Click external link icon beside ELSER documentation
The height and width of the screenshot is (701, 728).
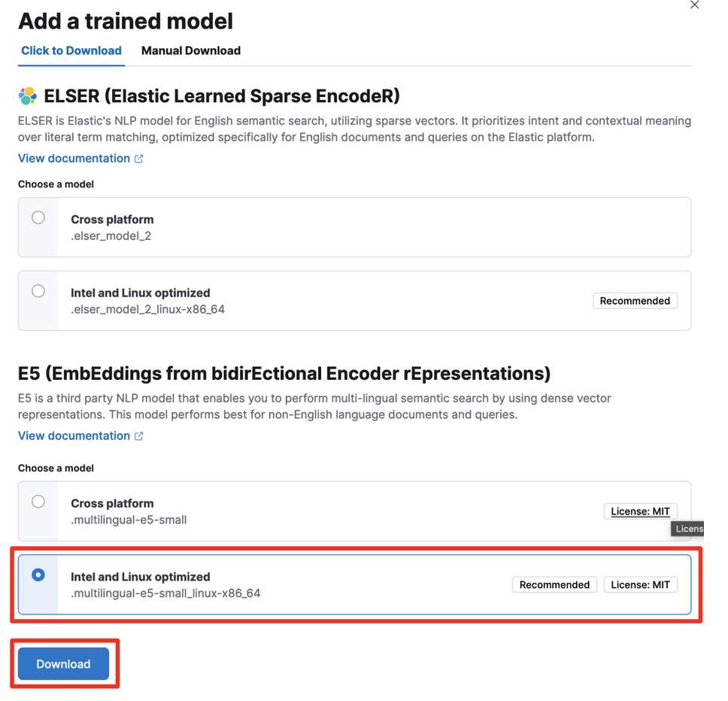pyautogui.click(x=138, y=159)
